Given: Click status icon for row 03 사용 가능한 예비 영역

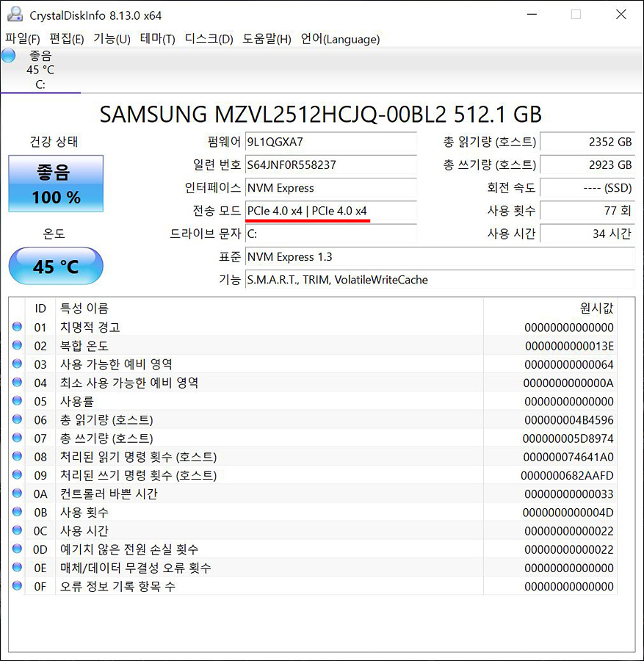Looking at the screenshot, I should [18, 364].
